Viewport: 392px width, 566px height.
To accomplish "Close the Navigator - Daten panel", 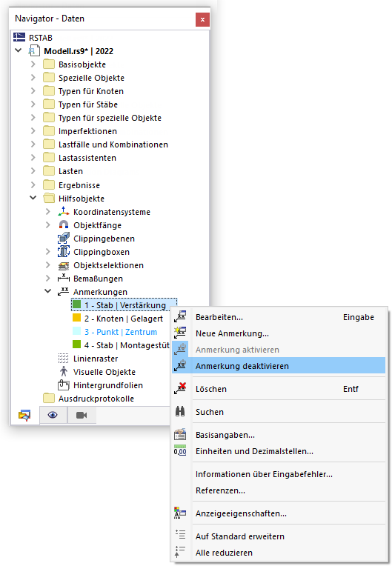I will pos(202,19).
